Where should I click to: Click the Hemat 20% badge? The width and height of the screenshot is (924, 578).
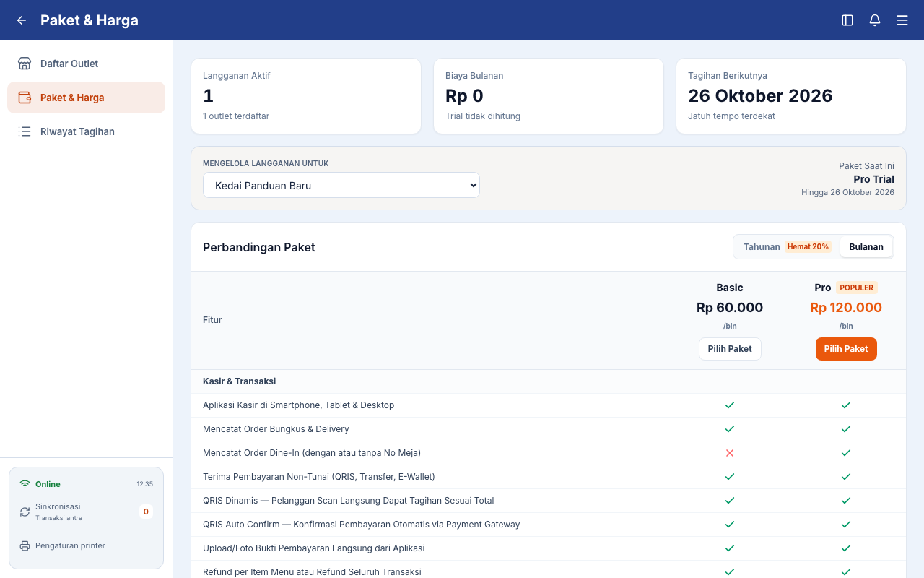point(808,247)
